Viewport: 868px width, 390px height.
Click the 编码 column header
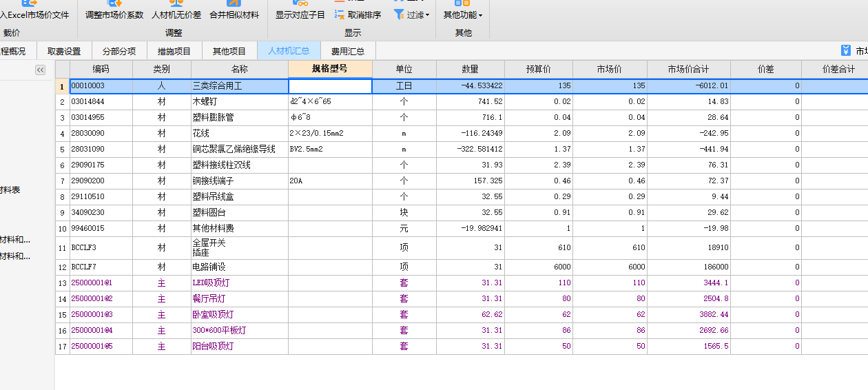pos(101,70)
